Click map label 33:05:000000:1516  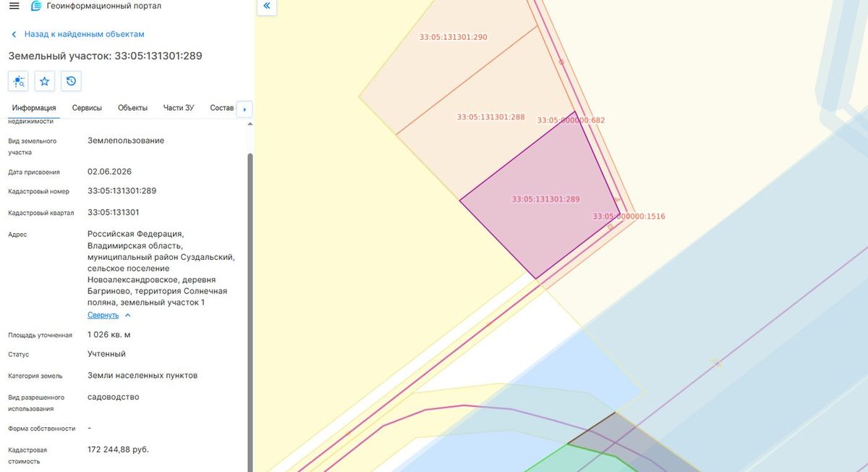(x=629, y=216)
